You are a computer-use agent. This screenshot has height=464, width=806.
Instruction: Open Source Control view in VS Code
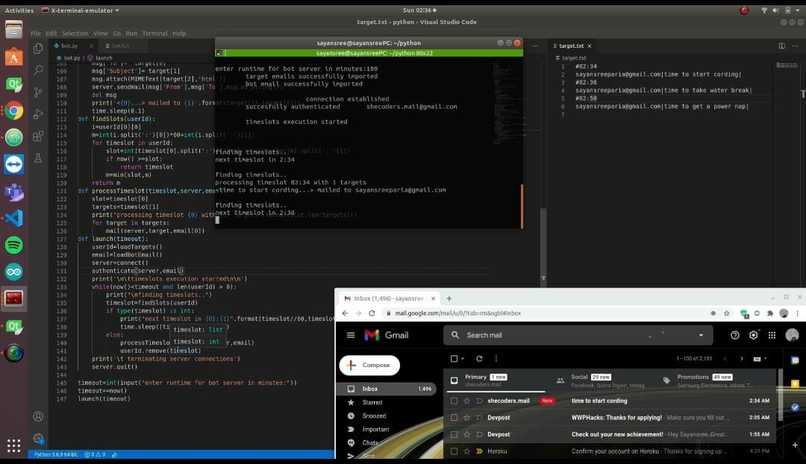[38, 92]
